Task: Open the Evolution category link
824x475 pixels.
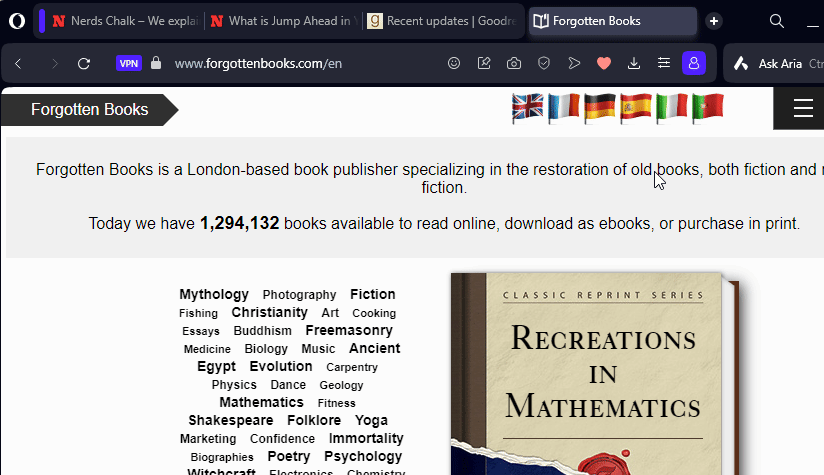Action: point(281,366)
